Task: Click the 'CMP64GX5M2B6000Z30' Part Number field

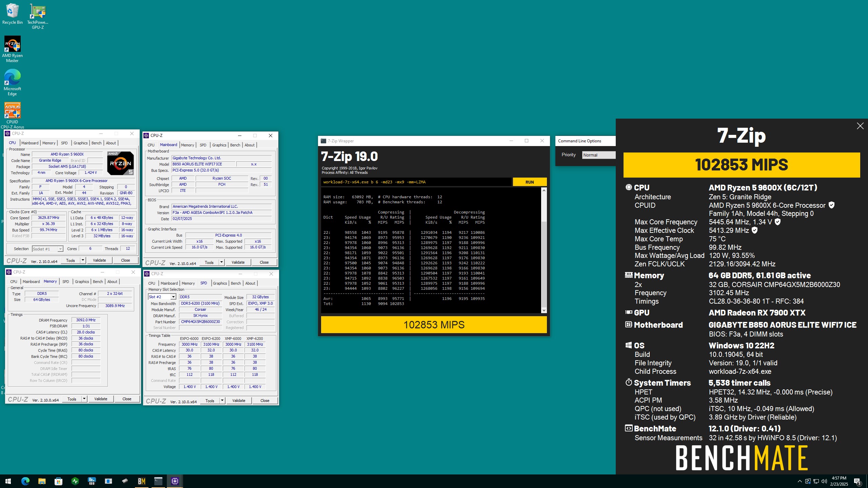Action: [x=200, y=322]
